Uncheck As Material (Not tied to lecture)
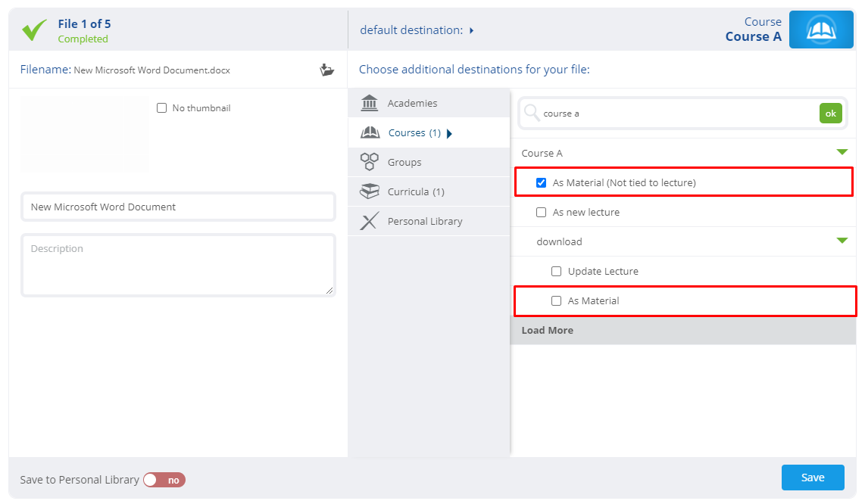The width and height of the screenshot is (865, 504). [x=541, y=182]
